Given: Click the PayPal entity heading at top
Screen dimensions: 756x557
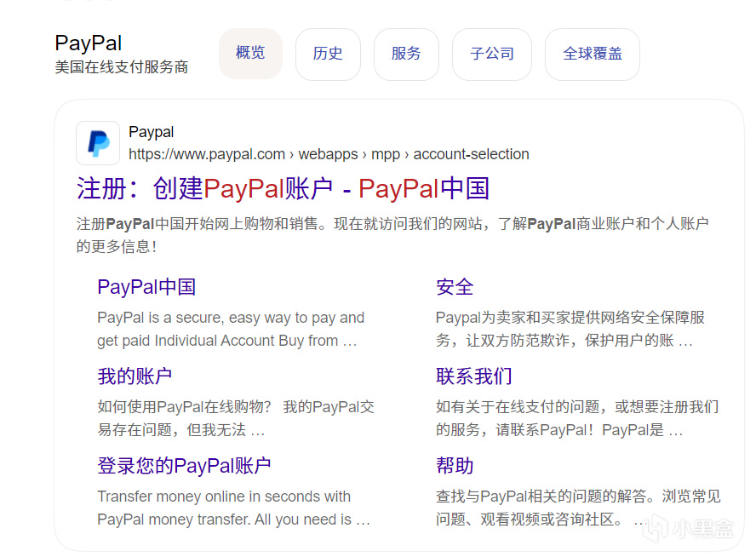Looking at the screenshot, I should tap(89, 43).
